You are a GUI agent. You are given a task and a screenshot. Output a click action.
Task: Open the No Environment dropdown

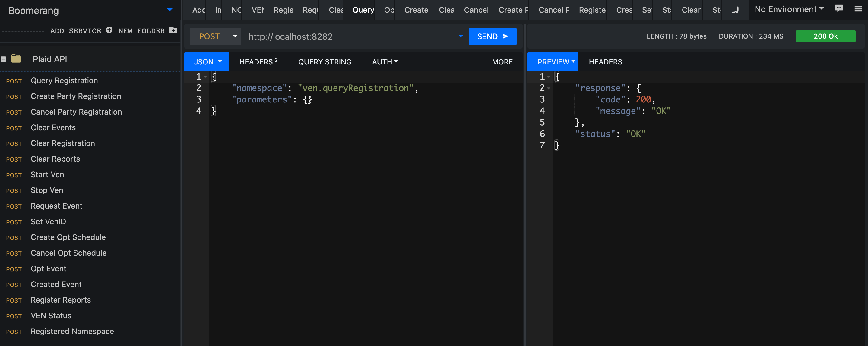(789, 9)
